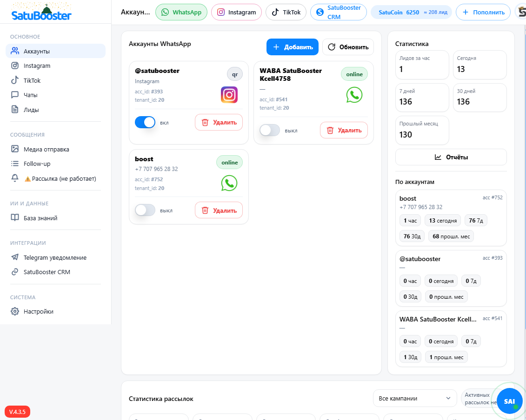This screenshot has width=526, height=420.
Task: Enable the boost account toggle
Action: (145, 210)
